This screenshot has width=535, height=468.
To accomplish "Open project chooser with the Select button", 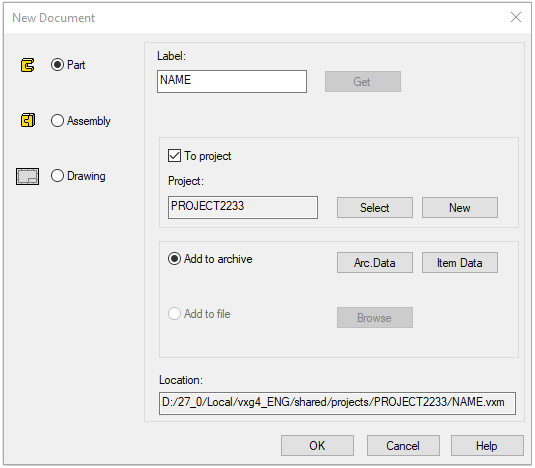I will click(x=375, y=207).
